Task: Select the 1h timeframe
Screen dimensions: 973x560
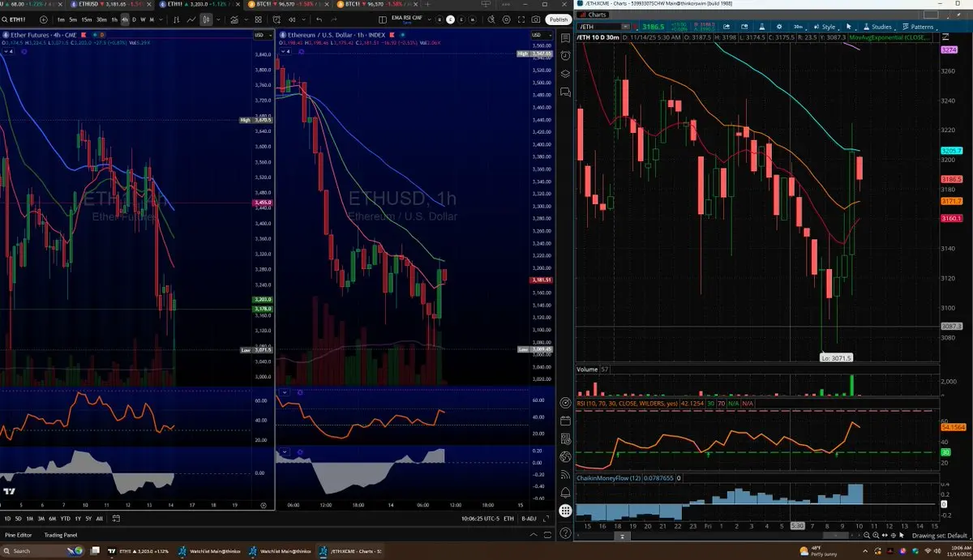Action: point(114,19)
